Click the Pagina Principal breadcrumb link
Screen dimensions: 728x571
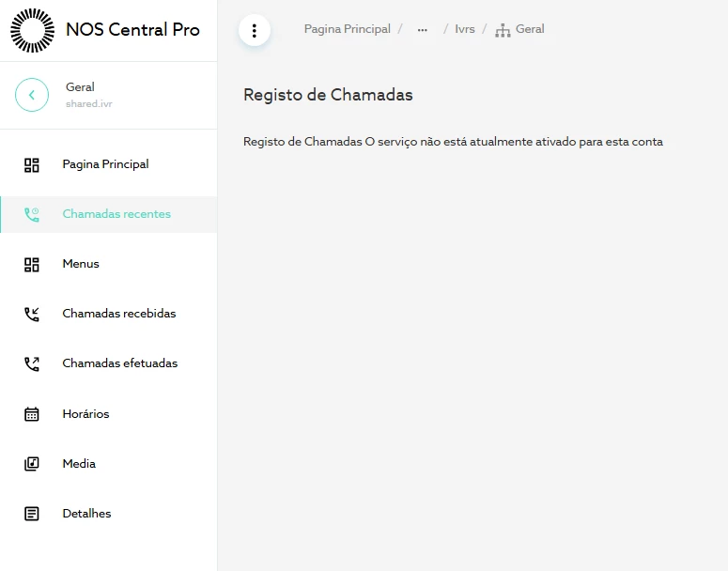347,29
